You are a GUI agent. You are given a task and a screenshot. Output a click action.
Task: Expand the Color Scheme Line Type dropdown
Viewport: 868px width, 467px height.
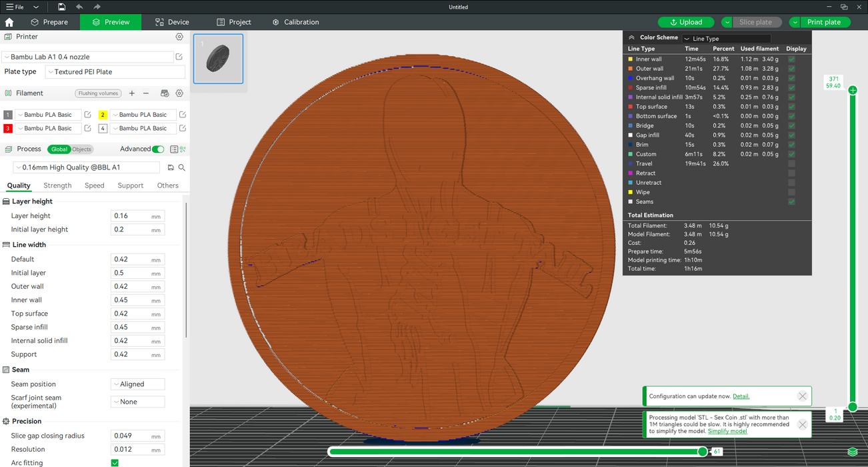[725, 39]
